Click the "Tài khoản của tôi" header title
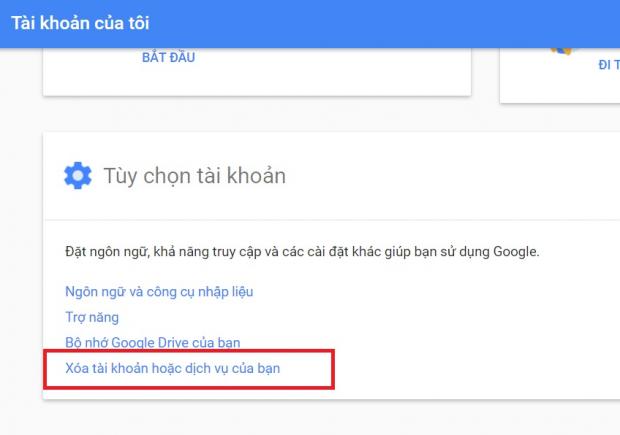The image size is (620, 435). [80, 22]
